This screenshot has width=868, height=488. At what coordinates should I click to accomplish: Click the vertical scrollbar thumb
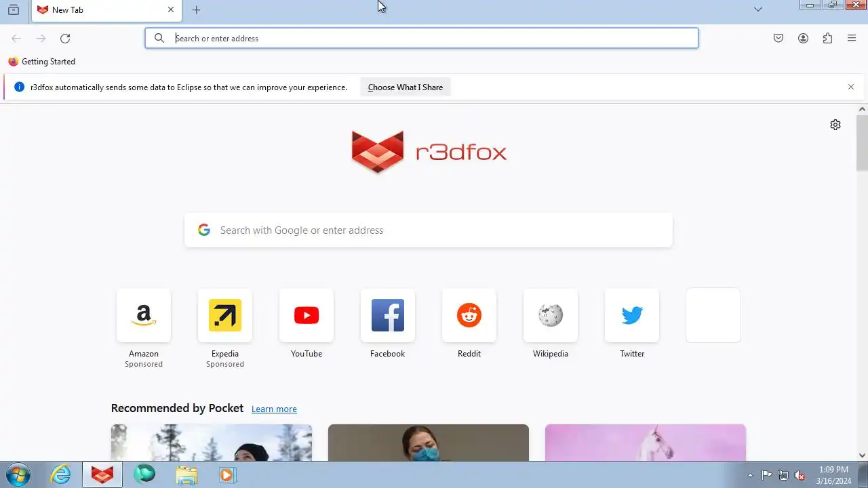click(863, 143)
